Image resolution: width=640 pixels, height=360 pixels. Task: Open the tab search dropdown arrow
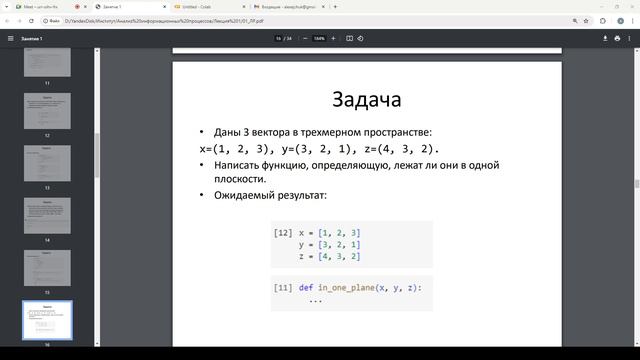click(x=7, y=7)
